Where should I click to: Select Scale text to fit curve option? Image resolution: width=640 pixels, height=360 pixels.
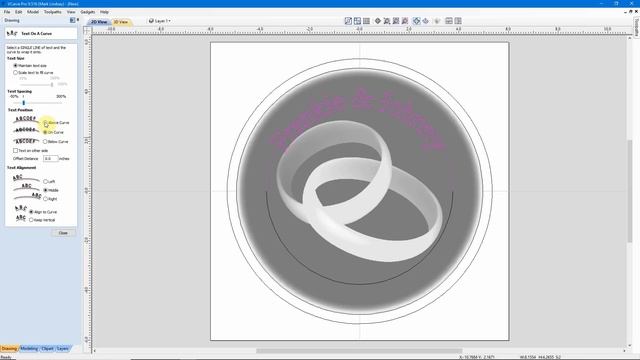(x=16, y=72)
